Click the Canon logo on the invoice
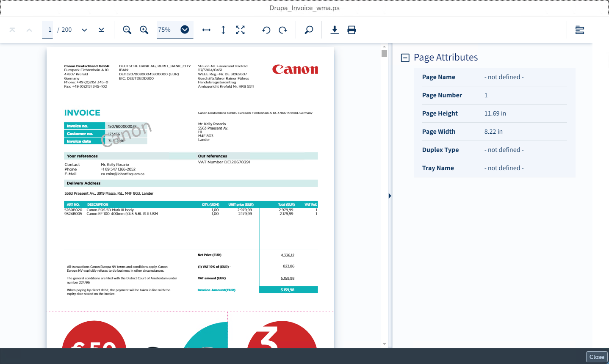 coord(295,69)
